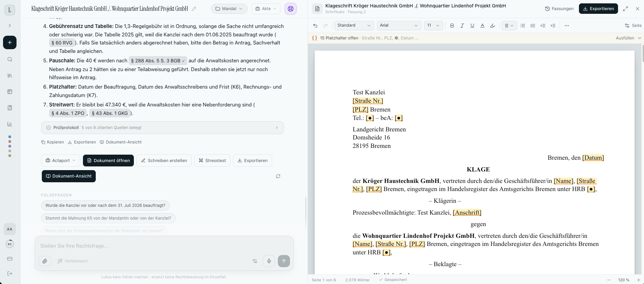This screenshot has width=644, height=284.
Task: Open more formatting options (three dots)
Action: pos(567,26)
